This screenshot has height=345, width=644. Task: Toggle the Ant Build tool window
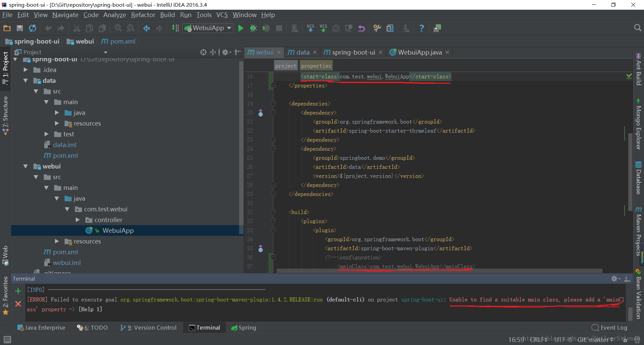pyautogui.click(x=638, y=69)
